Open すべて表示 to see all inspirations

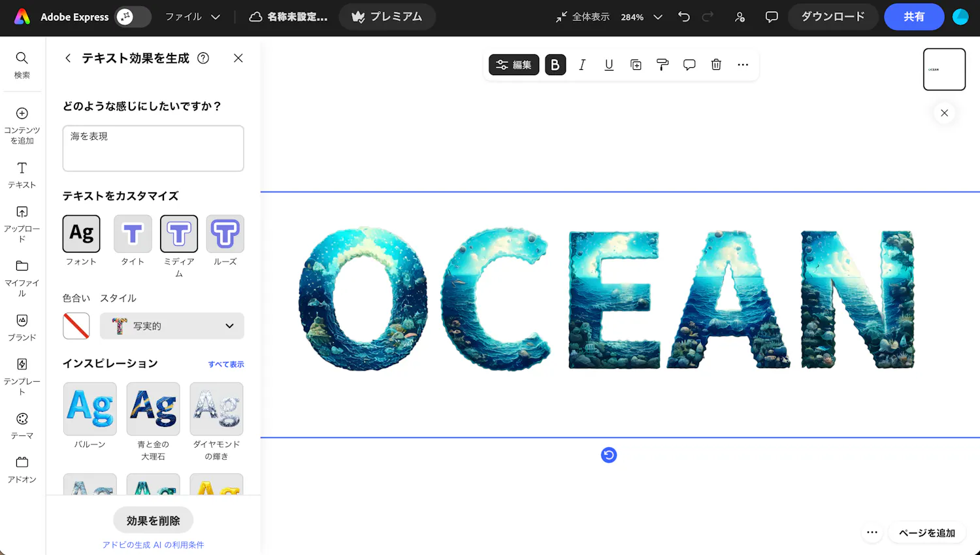(x=225, y=363)
